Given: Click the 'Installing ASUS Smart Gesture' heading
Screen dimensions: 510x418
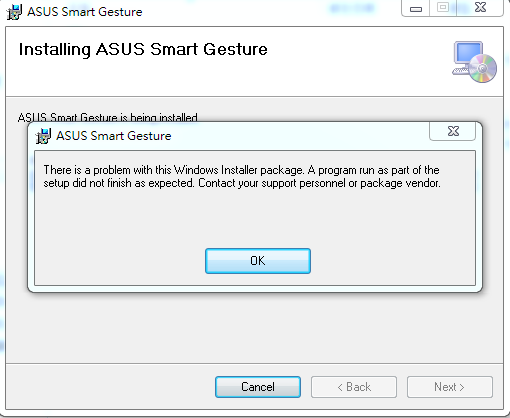Looking at the screenshot, I should click(143, 50).
